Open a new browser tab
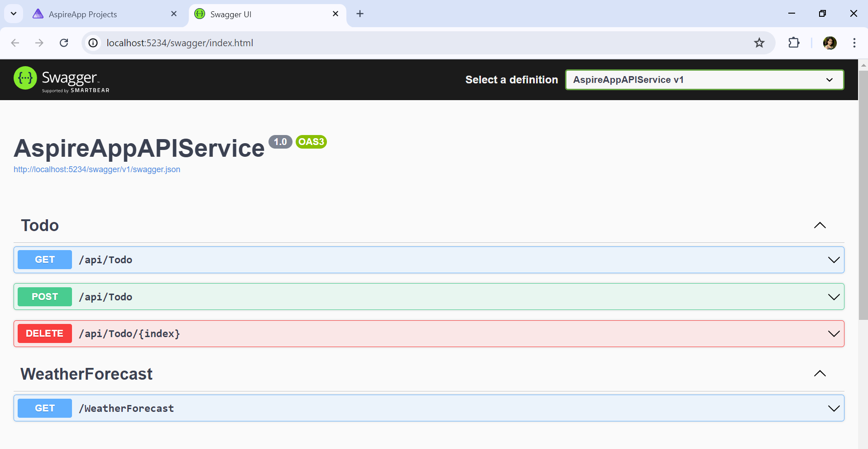The height and width of the screenshot is (449, 868). [360, 14]
